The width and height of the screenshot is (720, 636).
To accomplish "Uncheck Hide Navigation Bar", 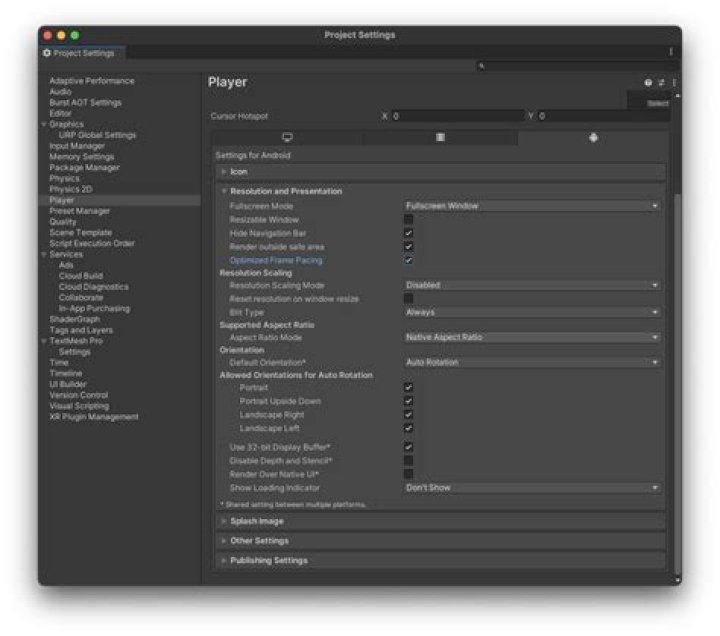I will 408,233.
